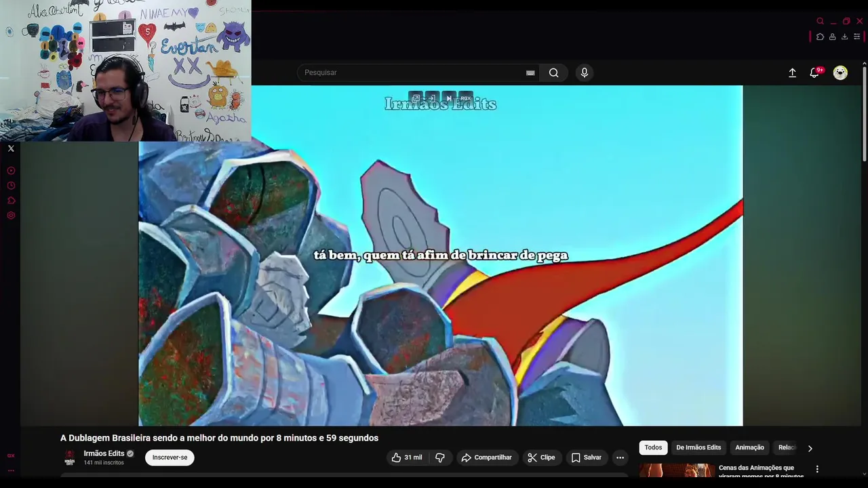This screenshot has width=868, height=488.
Task: Select the Animação filter chip
Action: pos(749,447)
